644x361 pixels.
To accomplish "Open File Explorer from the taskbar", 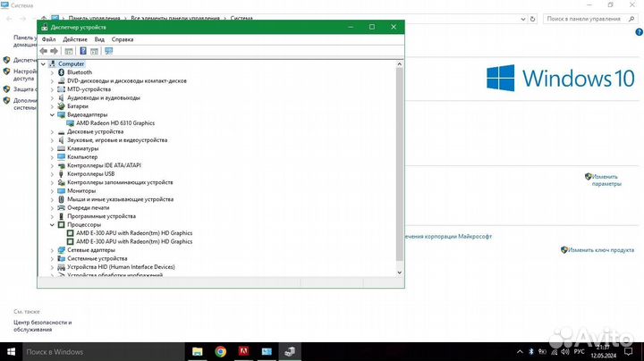I will [x=198, y=351].
